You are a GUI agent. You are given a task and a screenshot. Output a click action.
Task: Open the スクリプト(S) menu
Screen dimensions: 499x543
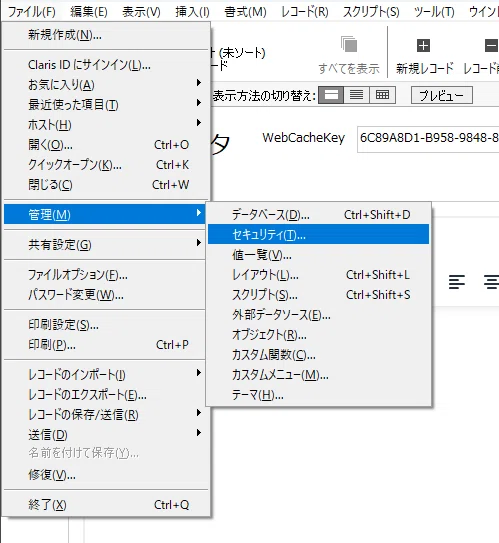[x=371, y=12]
